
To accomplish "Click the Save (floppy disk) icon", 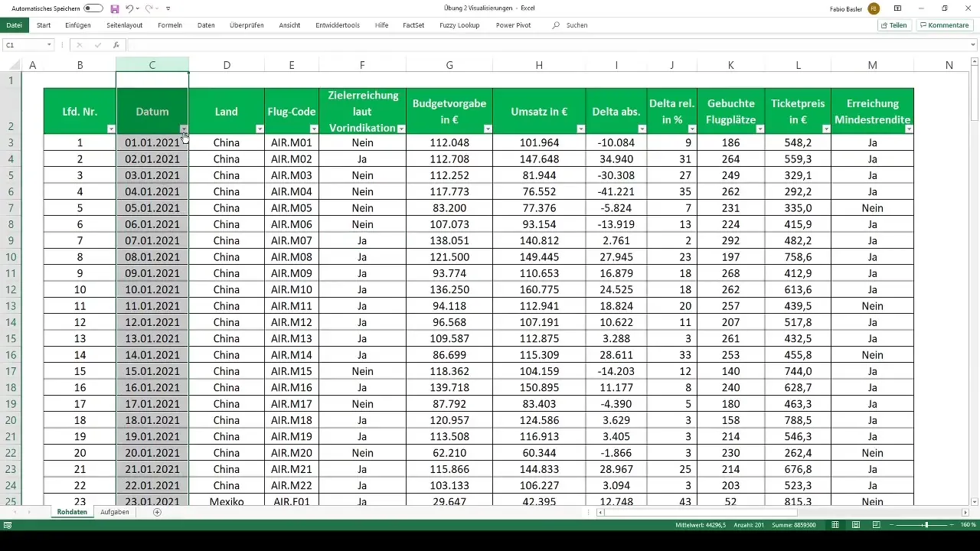I will pyautogui.click(x=115, y=8).
